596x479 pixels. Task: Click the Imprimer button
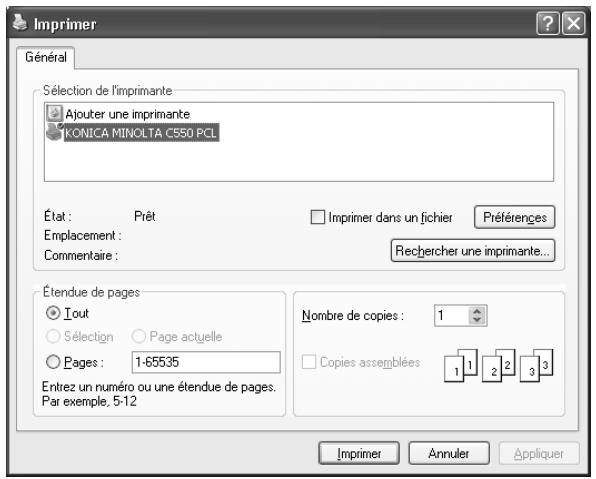(x=359, y=453)
